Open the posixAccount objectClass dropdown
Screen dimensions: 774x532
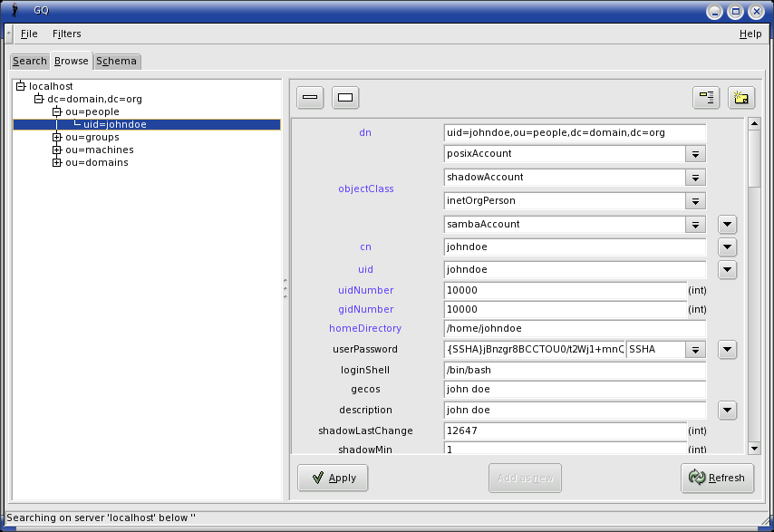pyautogui.click(x=695, y=154)
